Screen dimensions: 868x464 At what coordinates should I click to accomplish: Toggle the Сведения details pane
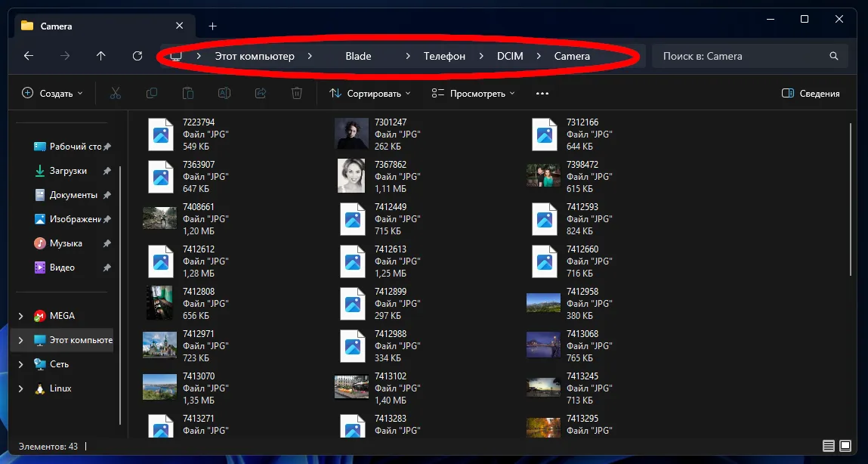(811, 94)
